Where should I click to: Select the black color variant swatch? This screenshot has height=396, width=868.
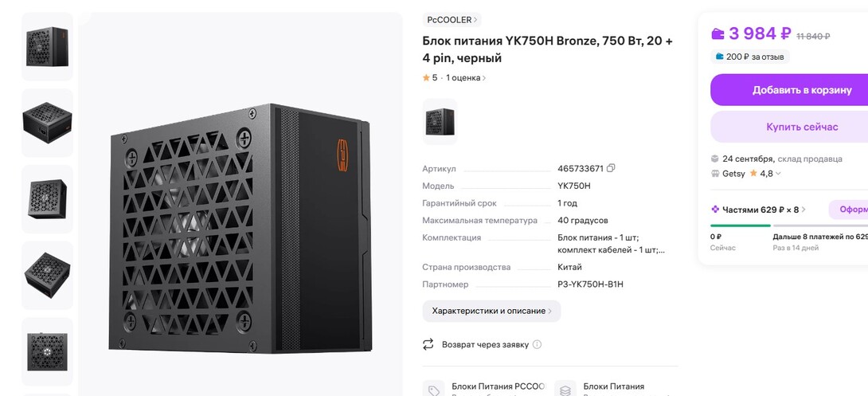click(440, 121)
